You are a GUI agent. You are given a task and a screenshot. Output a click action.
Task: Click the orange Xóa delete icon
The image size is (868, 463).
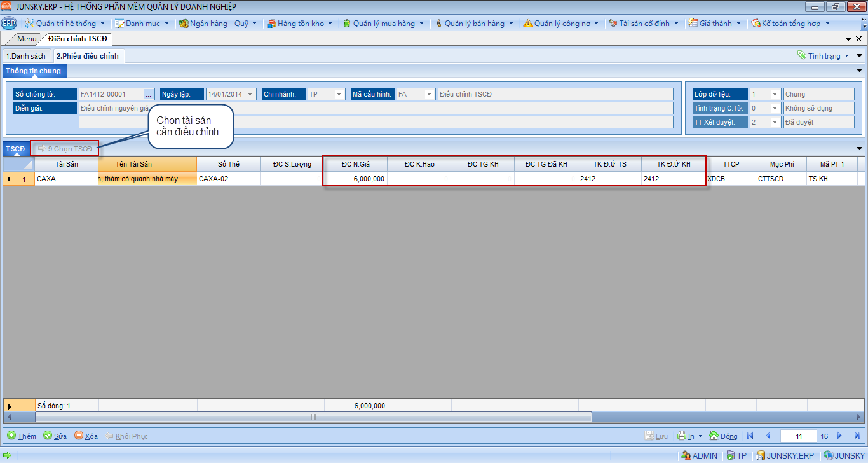(x=79, y=436)
